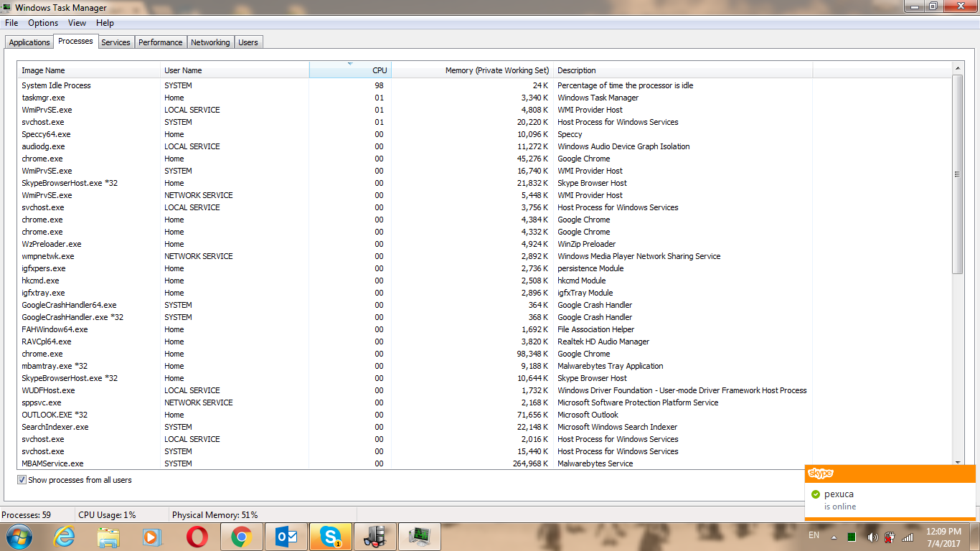This screenshot has height=551, width=980.
Task: Select the WUDFHost.exe process
Action: click(x=484, y=390)
